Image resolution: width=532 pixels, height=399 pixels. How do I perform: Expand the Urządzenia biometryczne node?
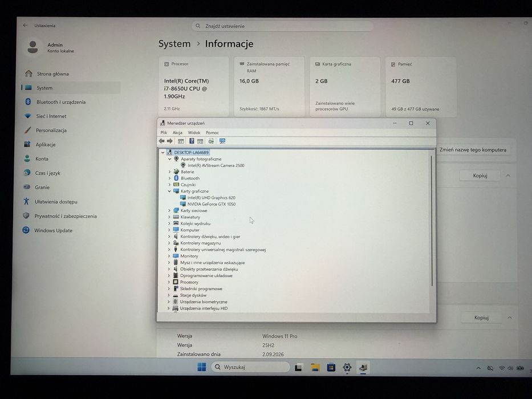(169, 302)
